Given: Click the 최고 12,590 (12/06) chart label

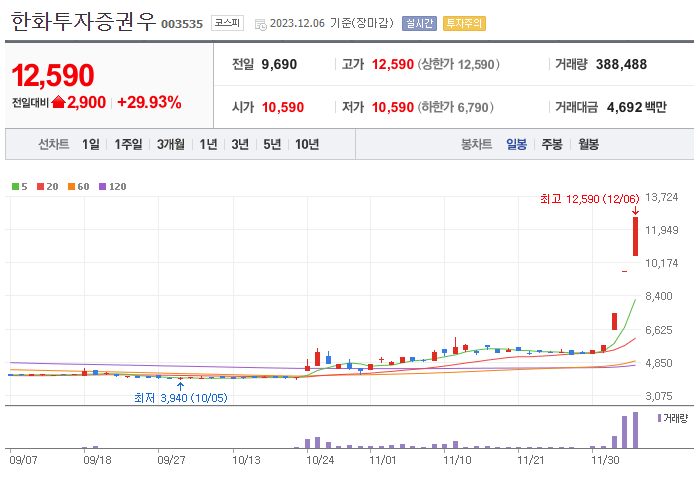Looking at the screenshot, I should coord(590,199).
